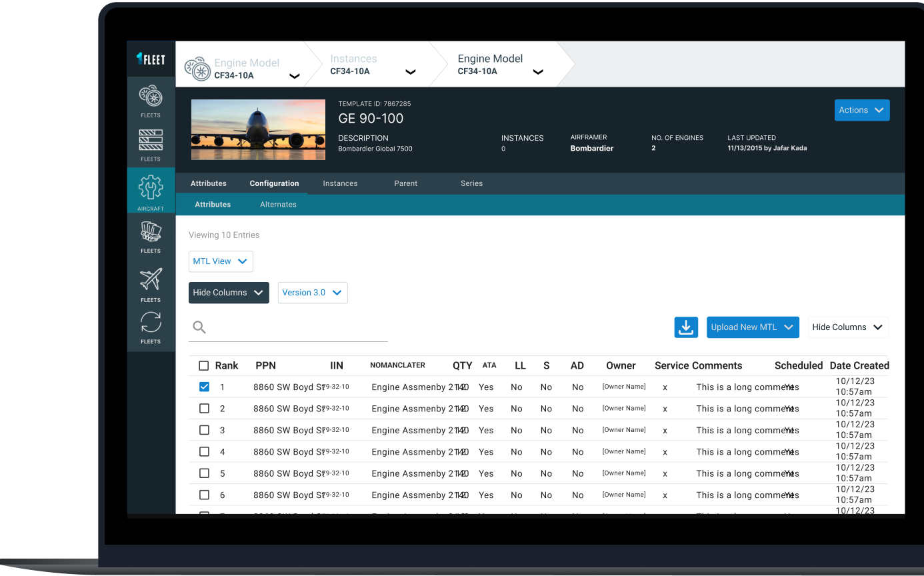Click the engine turbine icon in sidebar
This screenshot has height=576, width=924.
(151, 97)
